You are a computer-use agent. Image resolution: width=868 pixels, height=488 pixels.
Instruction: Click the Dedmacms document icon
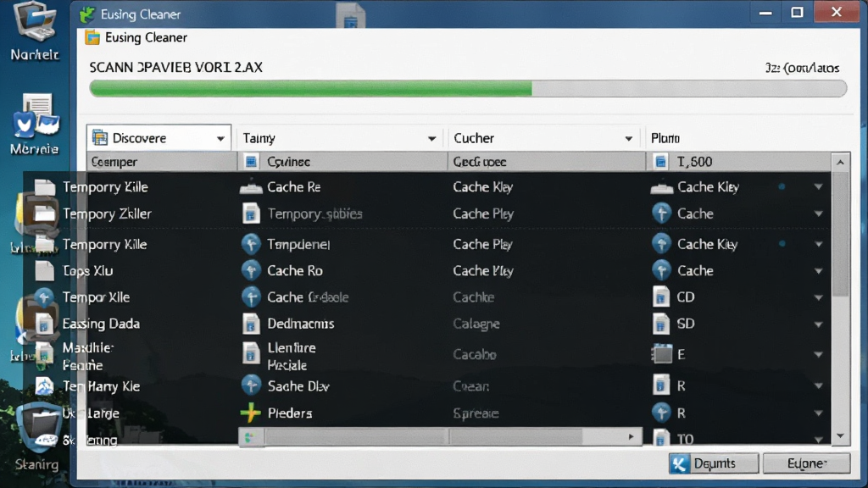pyautogui.click(x=251, y=324)
